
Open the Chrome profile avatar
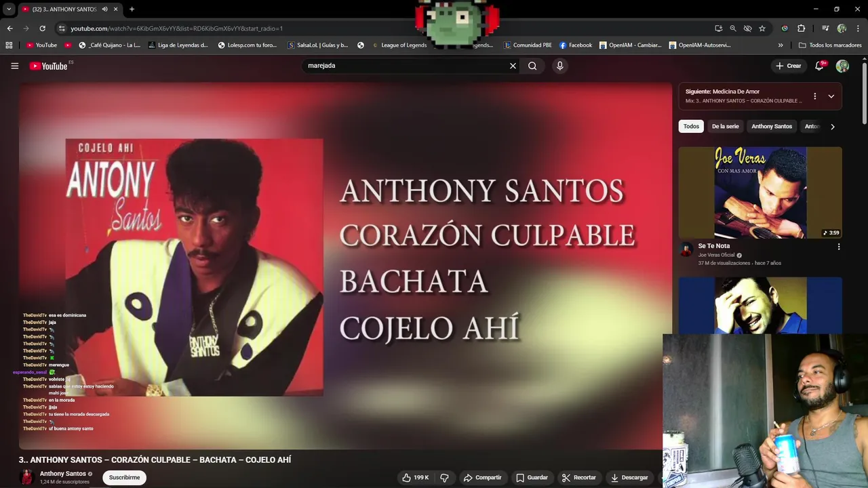842,28
